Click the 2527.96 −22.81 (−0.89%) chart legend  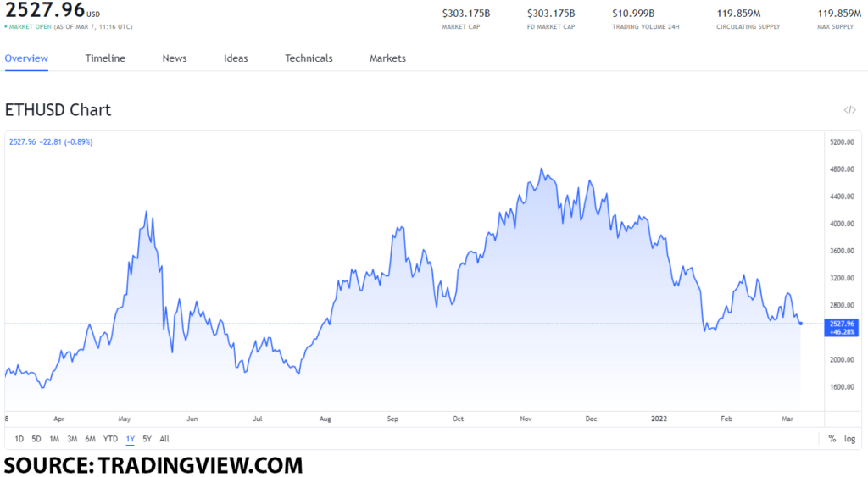point(51,142)
